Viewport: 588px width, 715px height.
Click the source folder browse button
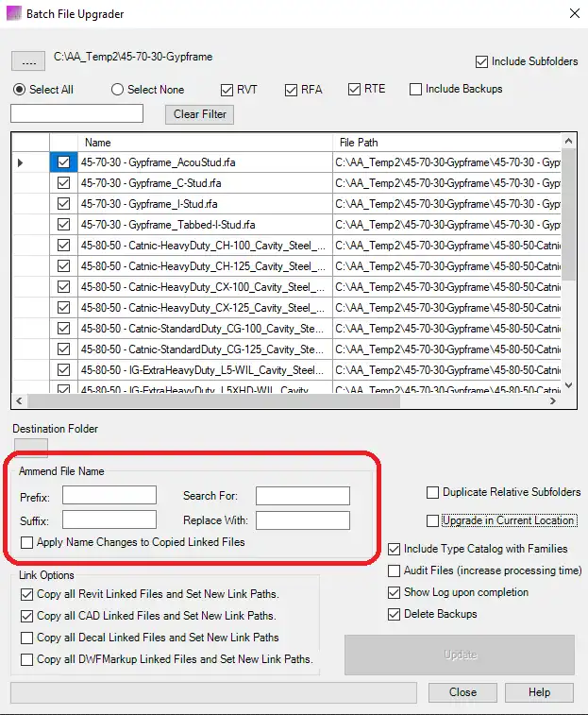28,61
